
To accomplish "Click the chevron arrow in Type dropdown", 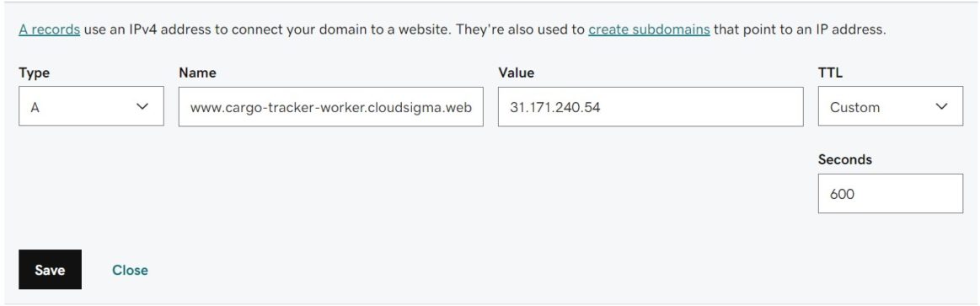I will click(x=142, y=107).
